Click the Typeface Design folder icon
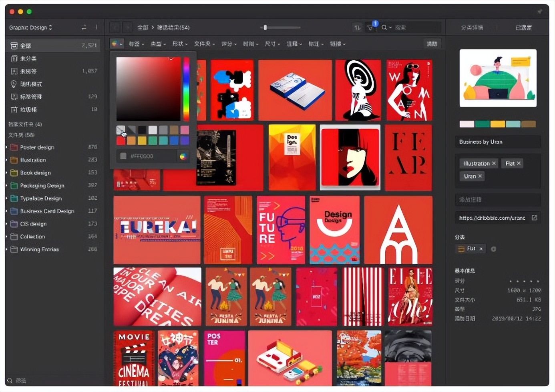The height and width of the screenshot is (392, 555). 14,198
